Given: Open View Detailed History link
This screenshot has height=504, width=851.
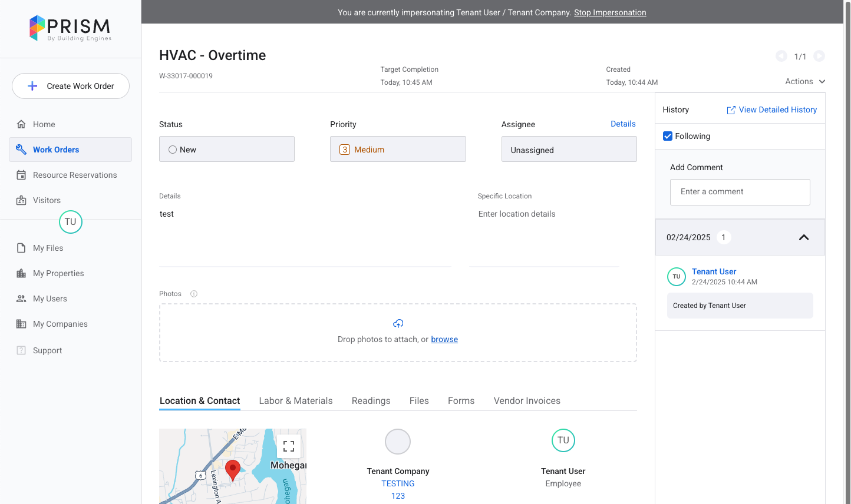Looking at the screenshot, I should [771, 110].
